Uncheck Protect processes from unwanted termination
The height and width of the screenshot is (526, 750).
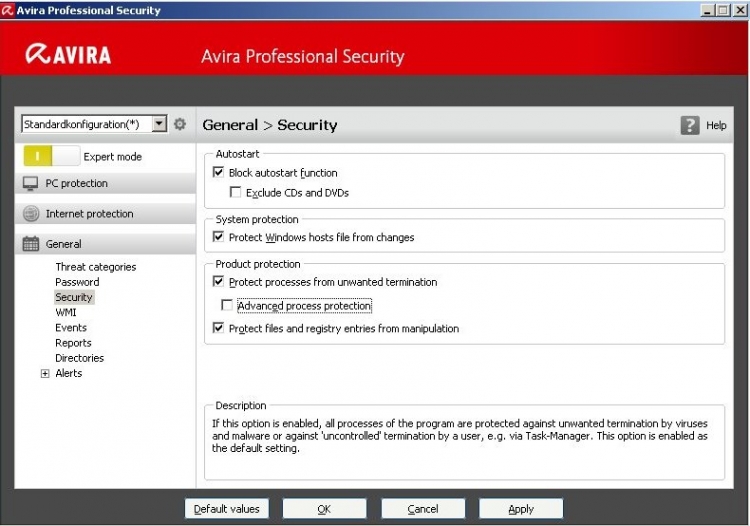[x=219, y=281]
